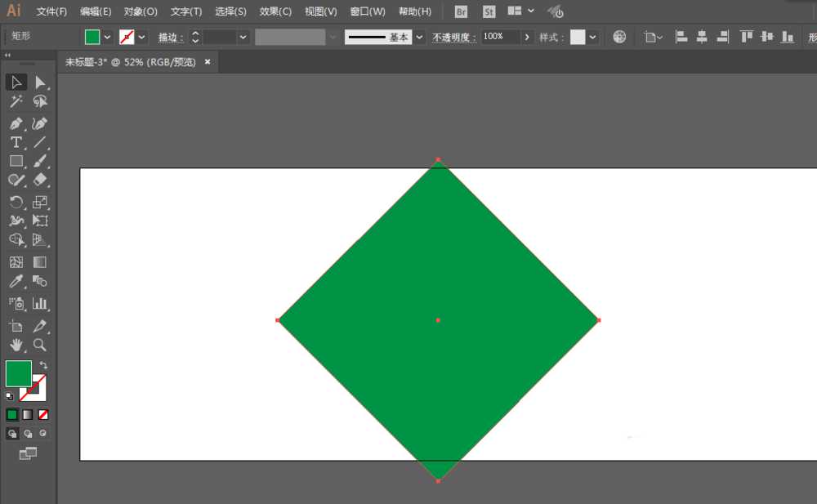Swap fill and stroke colors

[x=43, y=365]
